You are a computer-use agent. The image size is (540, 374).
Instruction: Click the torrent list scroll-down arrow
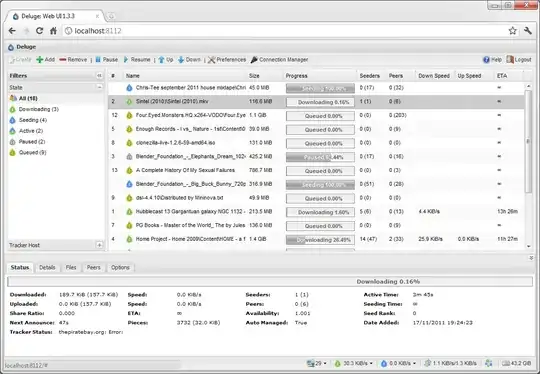click(528, 246)
